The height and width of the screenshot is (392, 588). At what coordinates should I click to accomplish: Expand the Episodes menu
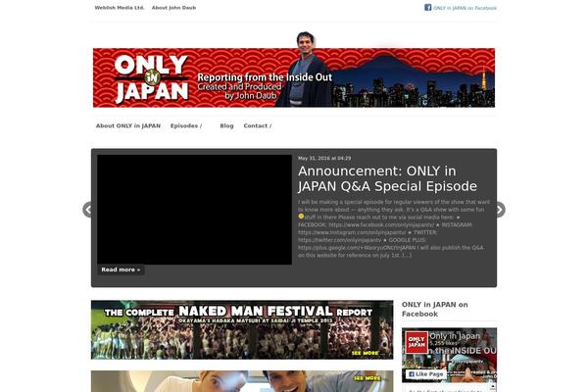click(x=186, y=125)
